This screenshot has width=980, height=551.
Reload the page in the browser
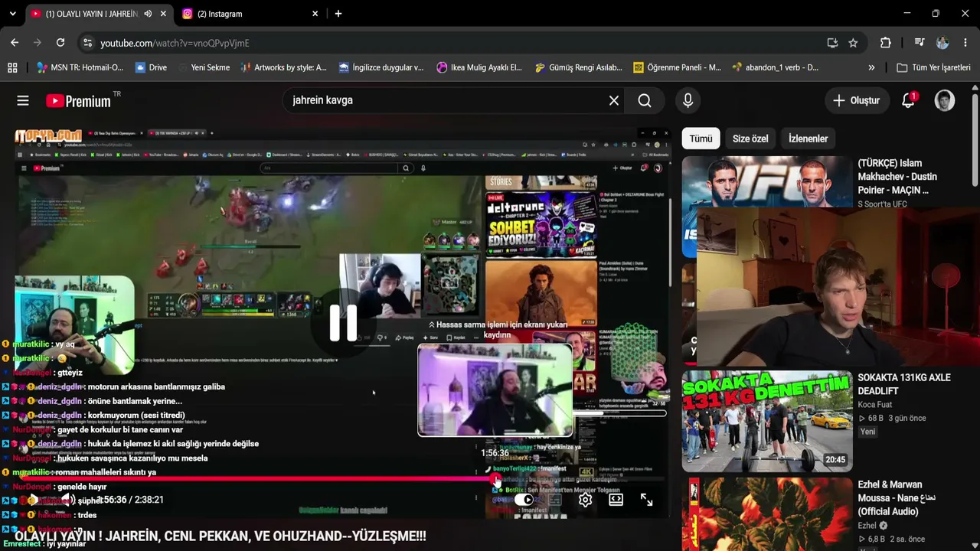pyautogui.click(x=60, y=43)
